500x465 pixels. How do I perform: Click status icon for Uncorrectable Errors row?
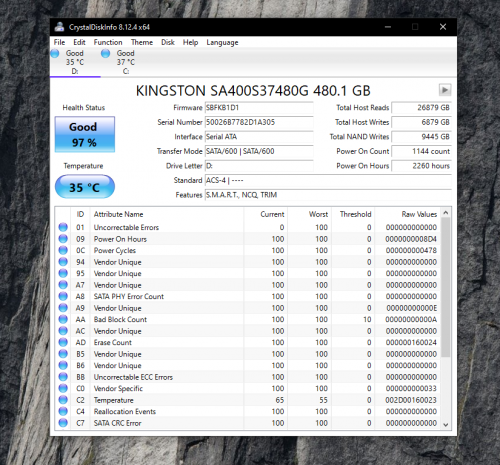coord(63,227)
